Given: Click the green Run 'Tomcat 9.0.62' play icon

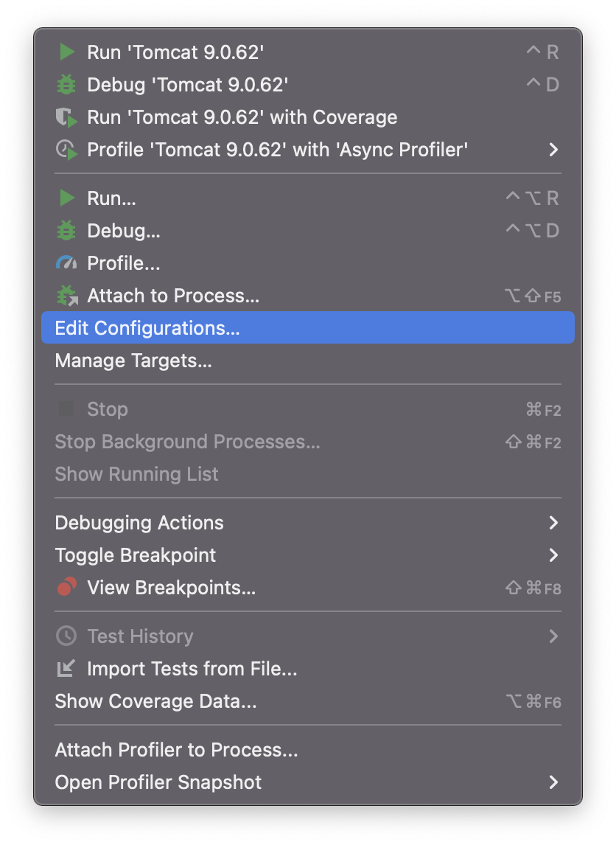Looking at the screenshot, I should click(67, 52).
